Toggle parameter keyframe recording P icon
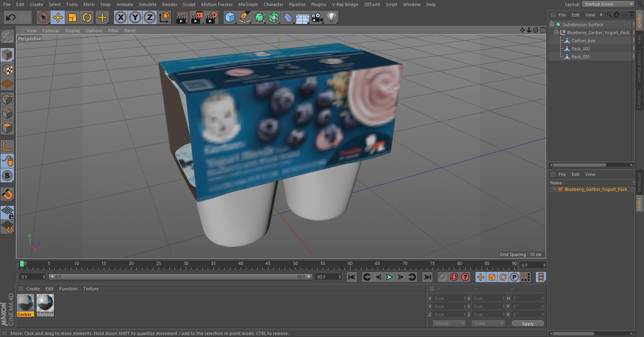644x337 pixels. [514, 277]
